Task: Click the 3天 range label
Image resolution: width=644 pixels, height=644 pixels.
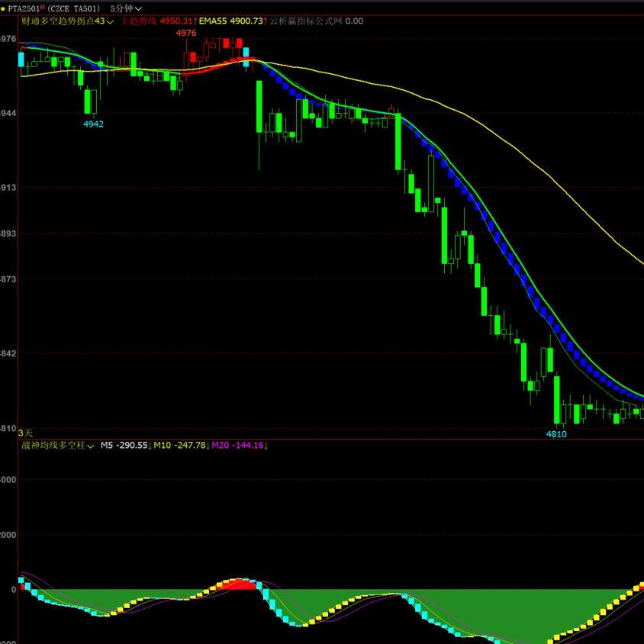Action: (x=25, y=433)
